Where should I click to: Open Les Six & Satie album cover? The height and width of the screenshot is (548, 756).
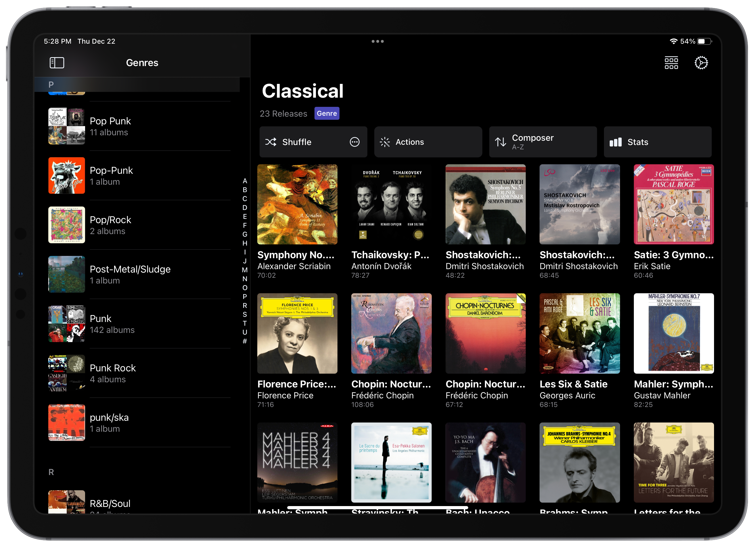579,333
